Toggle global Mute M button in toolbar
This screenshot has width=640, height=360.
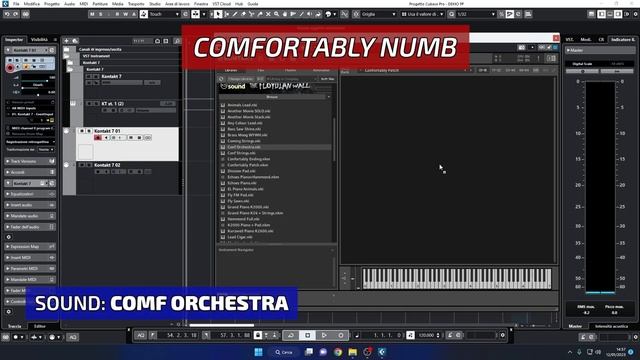point(92,14)
